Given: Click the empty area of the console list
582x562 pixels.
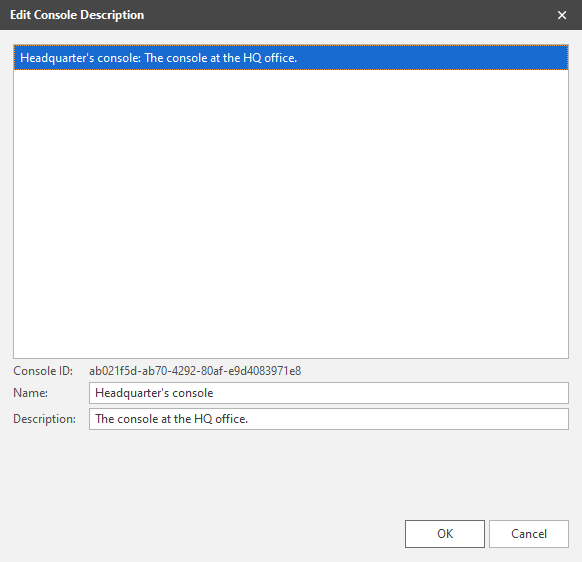Looking at the screenshot, I should coord(291,213).
